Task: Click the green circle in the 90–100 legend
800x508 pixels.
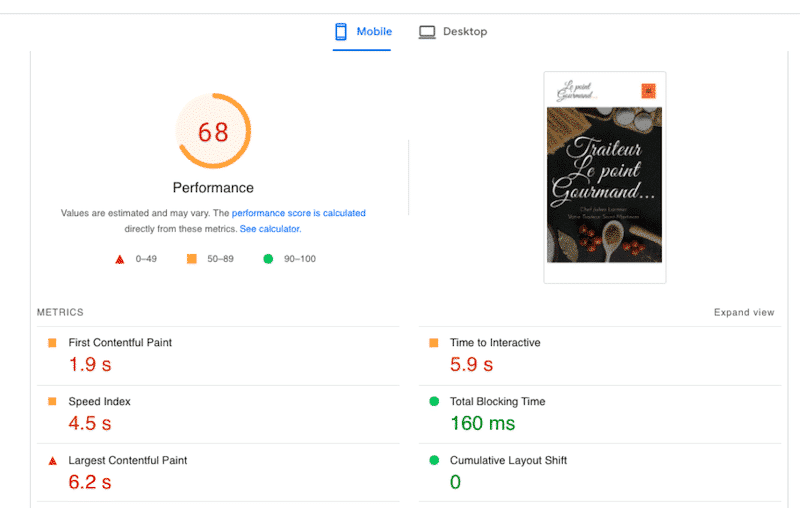Action: pyautogui.click(x=268, y=259)
